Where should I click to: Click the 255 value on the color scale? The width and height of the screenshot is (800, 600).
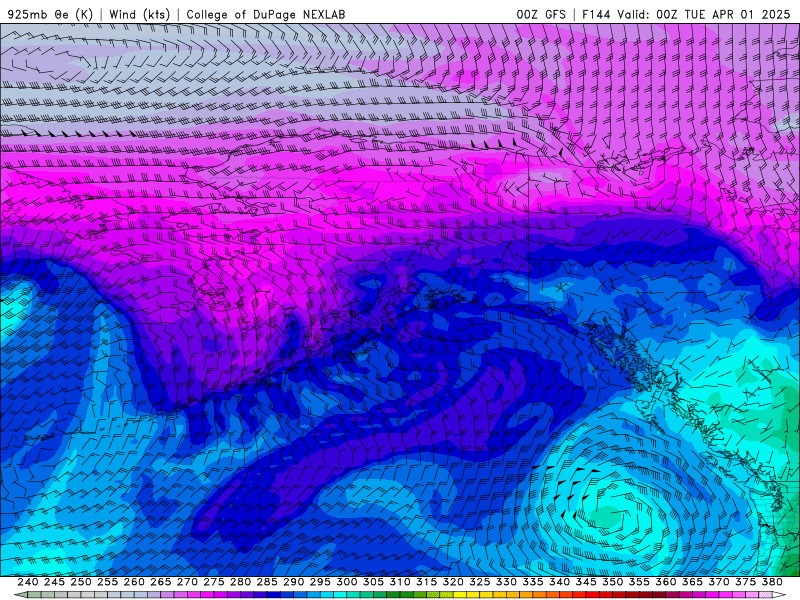[107, 582]
